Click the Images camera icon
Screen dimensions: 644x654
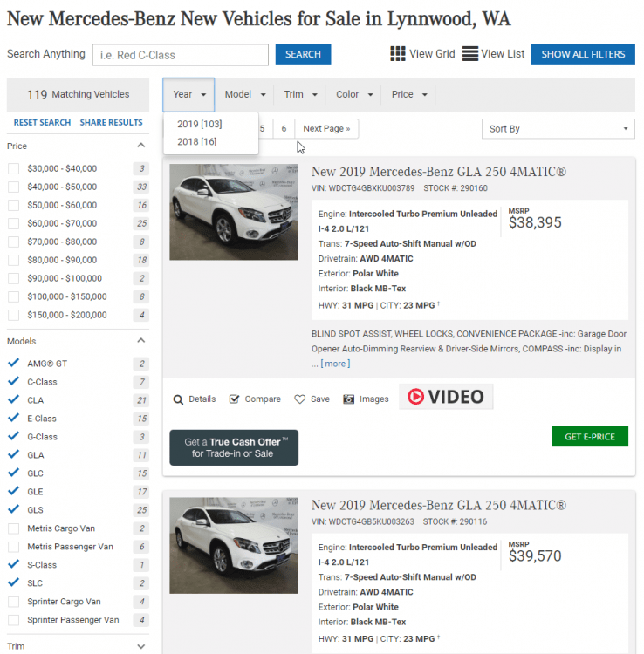[x=349, y=399]
